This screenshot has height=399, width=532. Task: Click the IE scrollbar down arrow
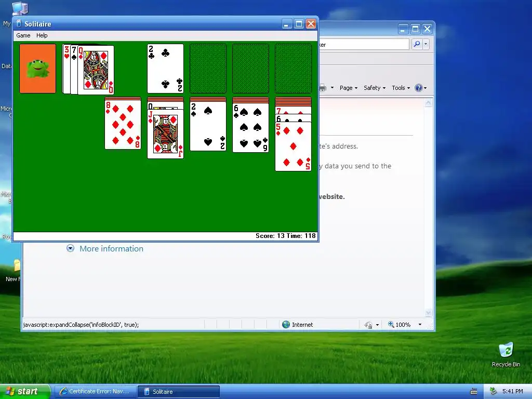pos(429,312)
